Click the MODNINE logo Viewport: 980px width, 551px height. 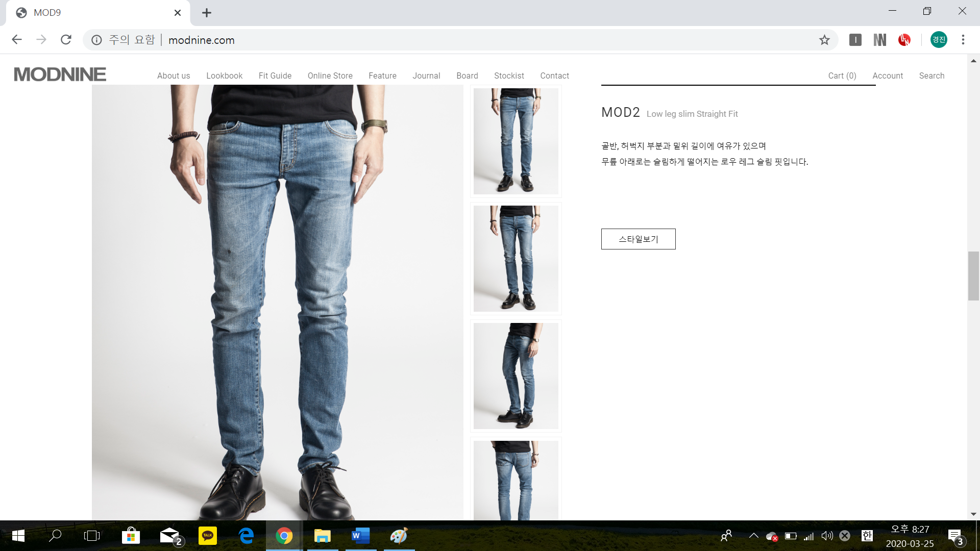(60, 74)
